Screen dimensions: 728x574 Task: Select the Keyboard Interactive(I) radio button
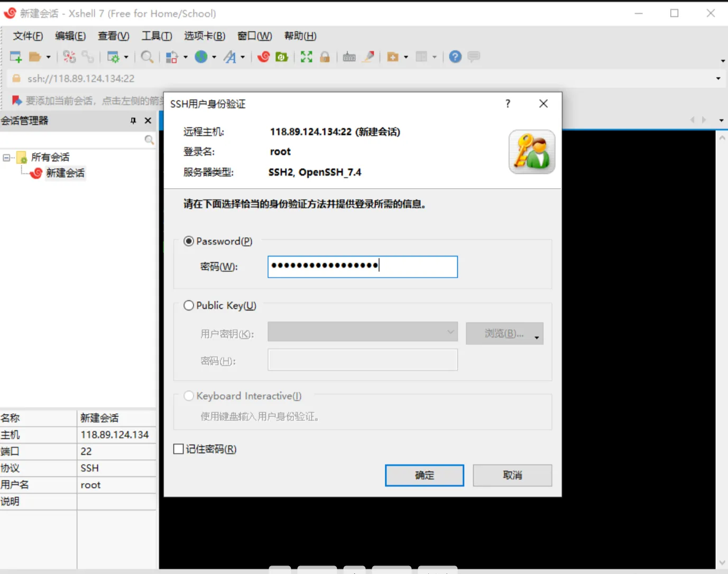pos(189,396)
